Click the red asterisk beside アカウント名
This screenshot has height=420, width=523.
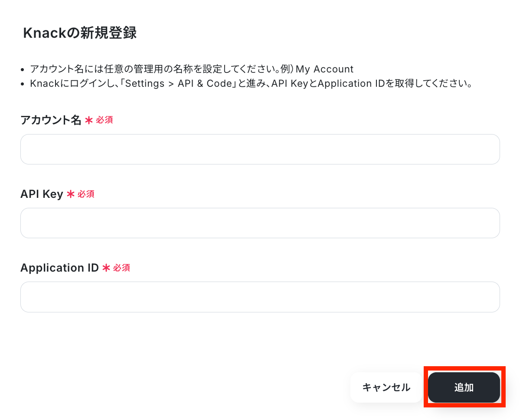(x=89, y=121)
